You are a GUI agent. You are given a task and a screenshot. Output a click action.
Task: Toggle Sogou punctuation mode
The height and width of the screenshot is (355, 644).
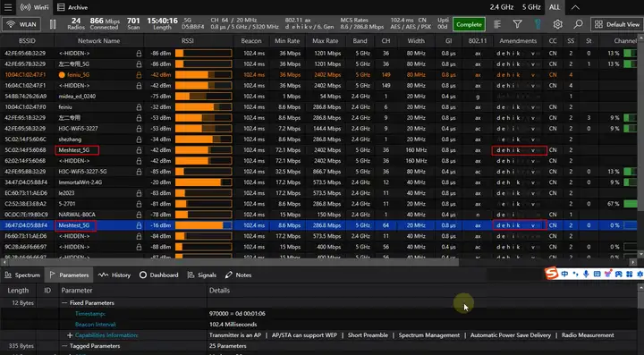click(575, 274)
